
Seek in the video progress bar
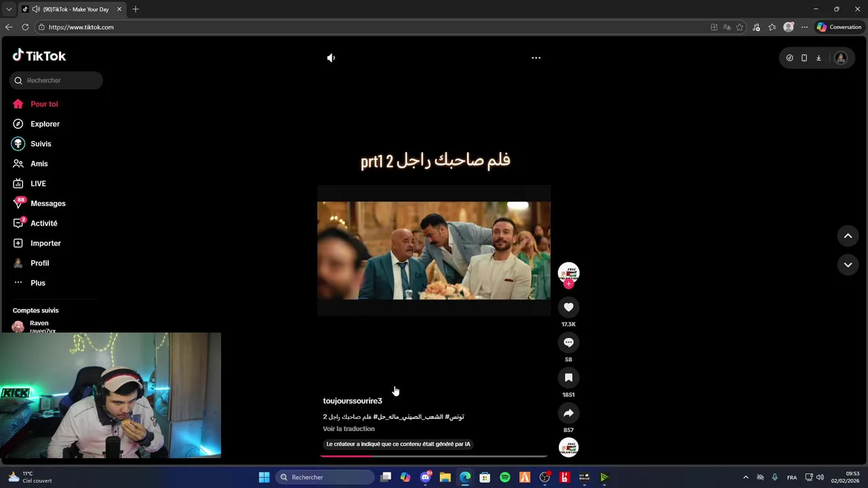tap(434, 456)
